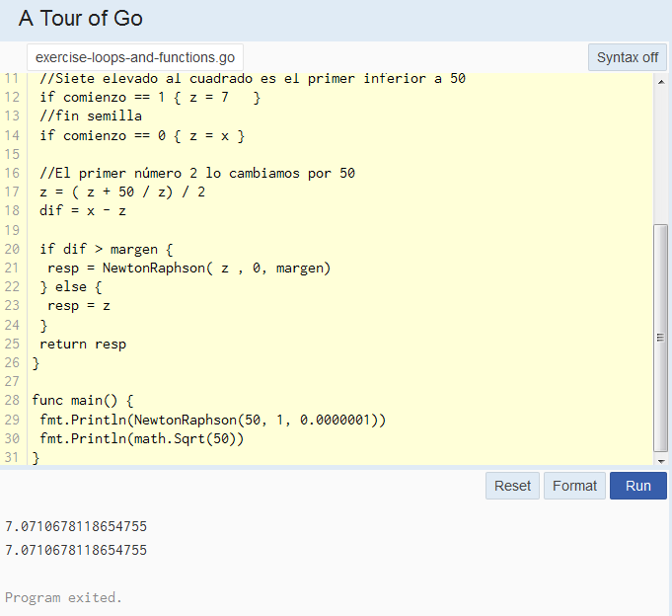Viewport: 672px width, 616px height.
Task: Place cursor on the if dif > margen line
Action: pyautogui.click(x=106, y=250)
